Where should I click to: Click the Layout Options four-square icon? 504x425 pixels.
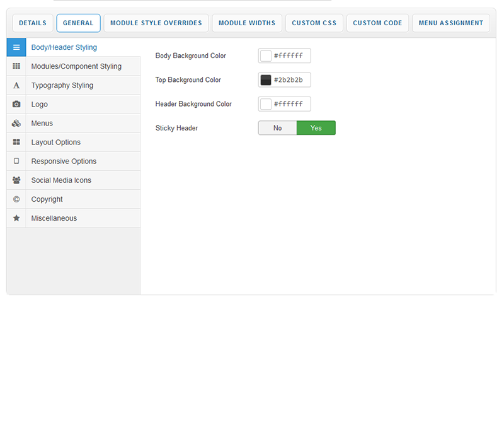(16, 142)
